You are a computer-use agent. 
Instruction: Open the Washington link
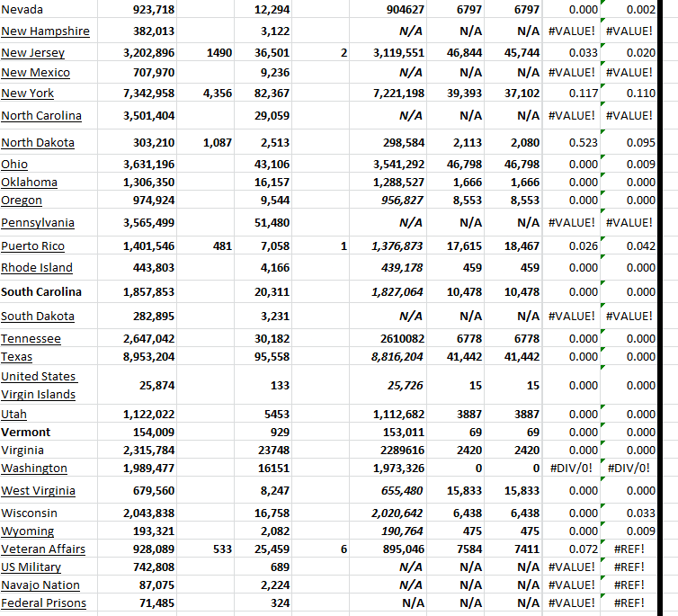coord(34,469)
